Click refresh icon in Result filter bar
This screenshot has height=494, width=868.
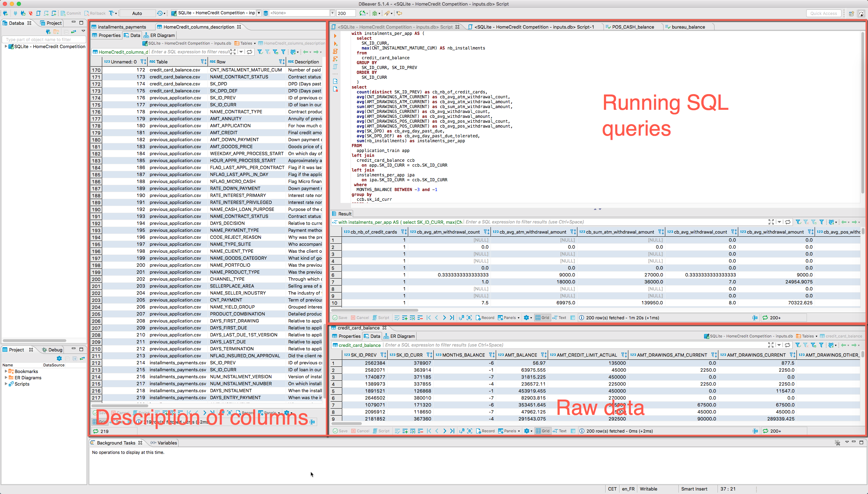788,222
